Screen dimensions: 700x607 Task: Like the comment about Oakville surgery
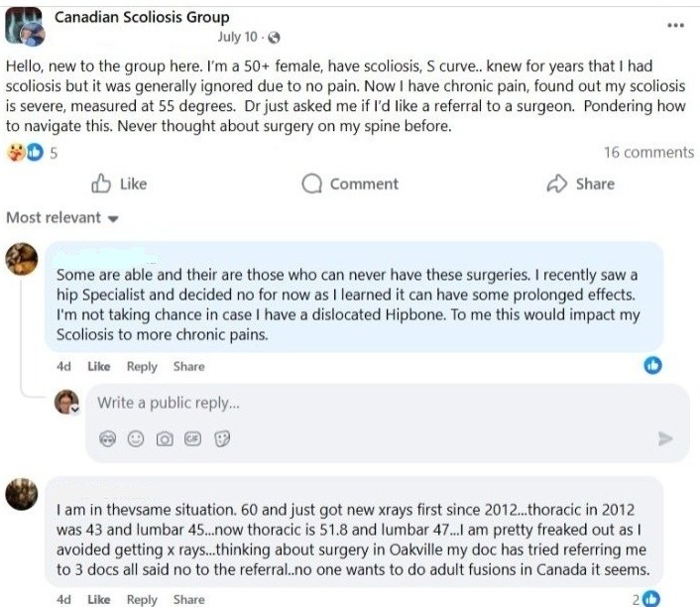pyautogui.click(x=99, y=599)
